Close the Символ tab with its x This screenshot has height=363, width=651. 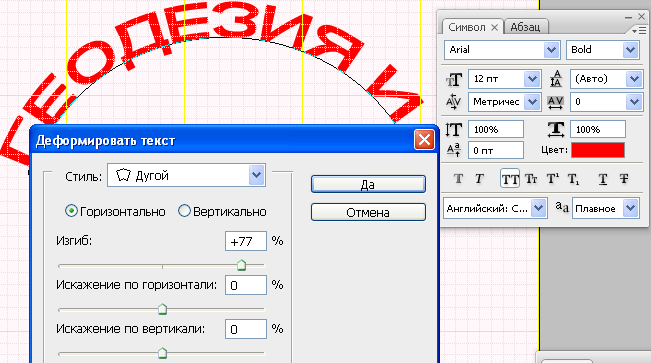pyautogui.click(x=494, y=27)
